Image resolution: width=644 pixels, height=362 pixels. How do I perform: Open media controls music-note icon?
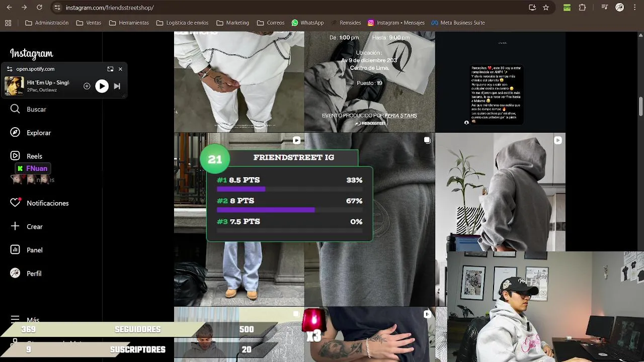point(605,8)
